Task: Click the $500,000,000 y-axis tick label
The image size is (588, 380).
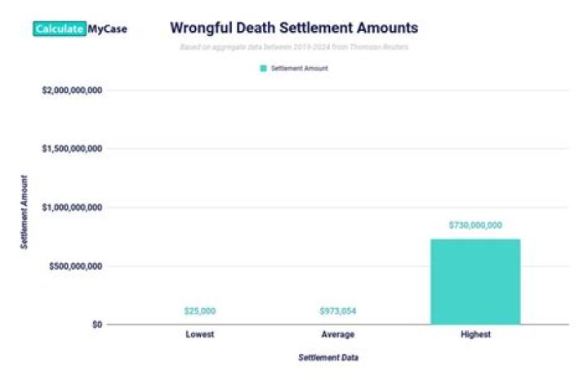Action: pos(75,266)
